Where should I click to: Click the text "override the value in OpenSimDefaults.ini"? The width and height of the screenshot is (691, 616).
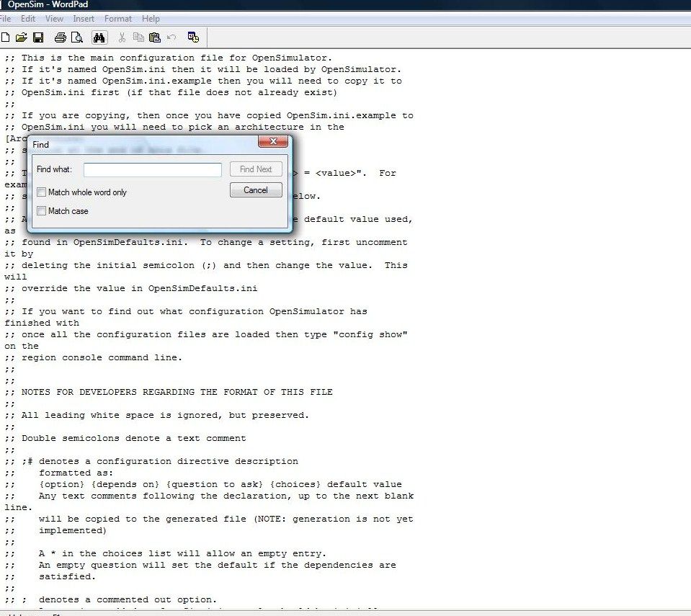click(139, 289)
